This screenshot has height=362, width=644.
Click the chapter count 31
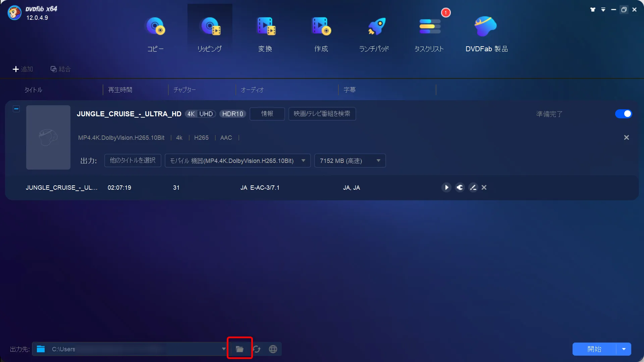point(176,188)
